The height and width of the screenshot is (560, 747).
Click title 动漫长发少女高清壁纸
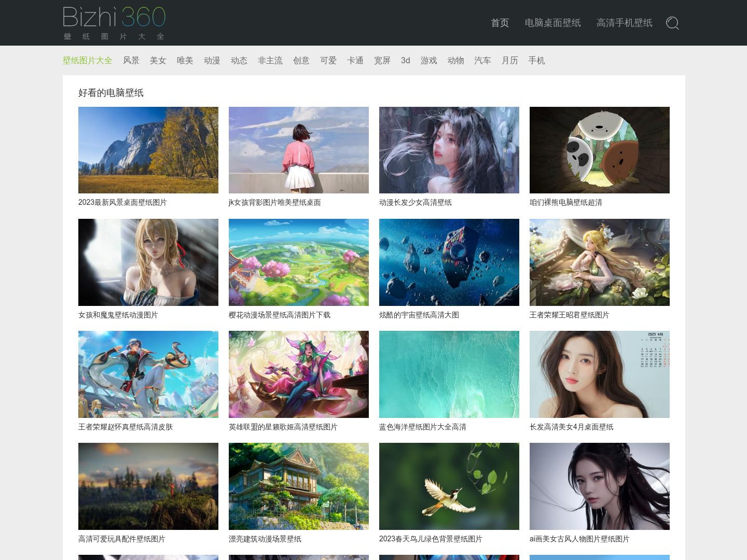tap(416, 202)
